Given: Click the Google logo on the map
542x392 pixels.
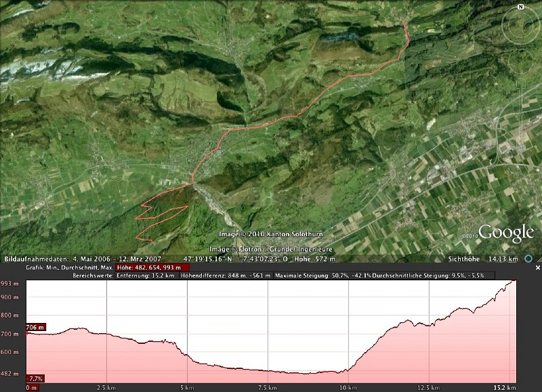Looking at the screenshot, I should (506, 234).
